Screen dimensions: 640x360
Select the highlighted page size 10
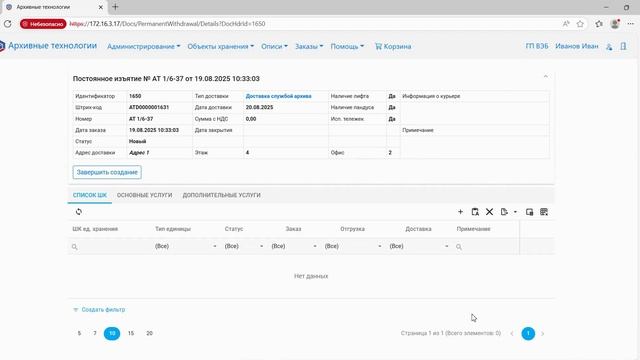click(112, 333)
